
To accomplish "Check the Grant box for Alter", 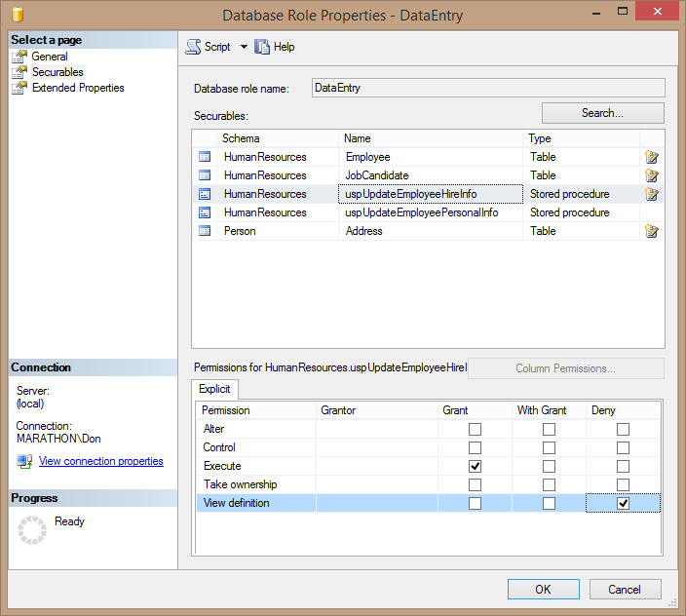I will tap(475, 429).
